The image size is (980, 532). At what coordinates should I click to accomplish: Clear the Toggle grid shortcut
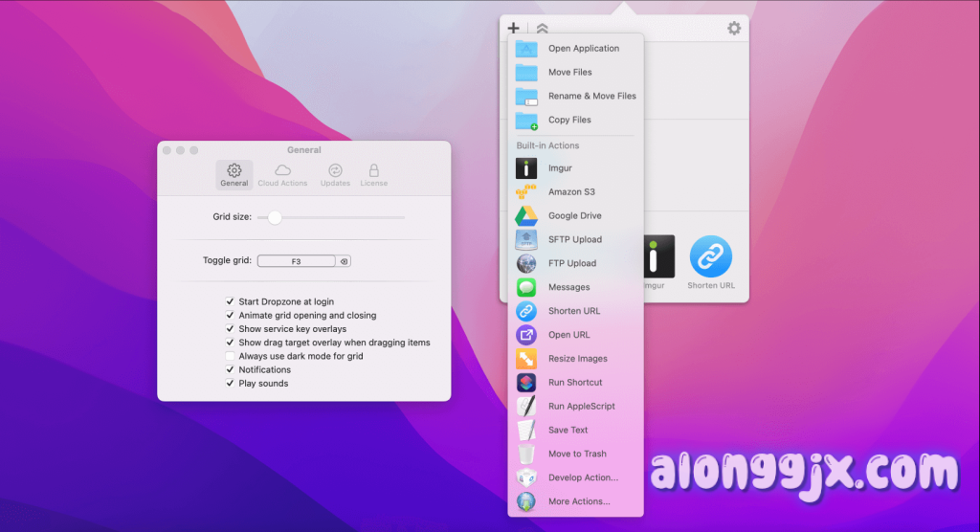[345, 261]
